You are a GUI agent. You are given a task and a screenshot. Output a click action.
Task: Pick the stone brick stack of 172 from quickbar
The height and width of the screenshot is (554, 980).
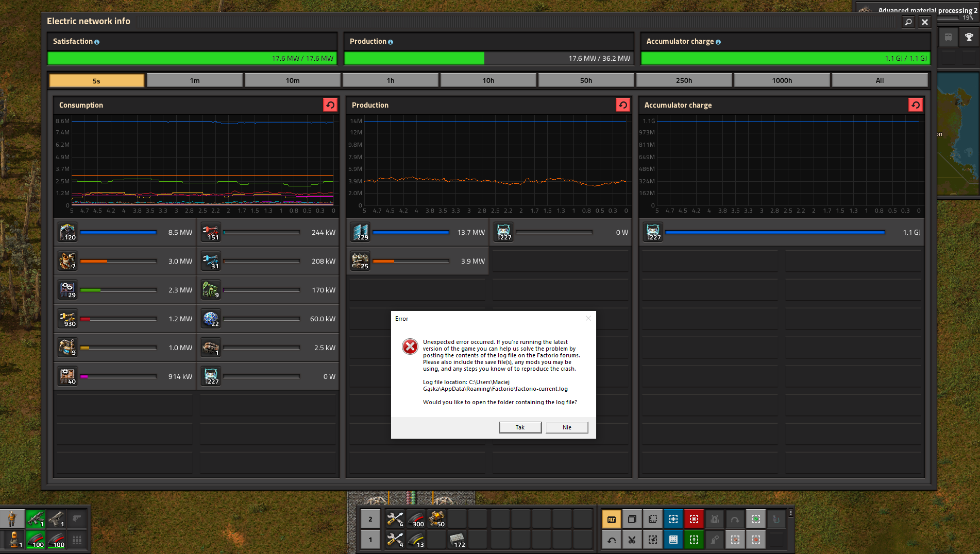[x=458, y=539]
